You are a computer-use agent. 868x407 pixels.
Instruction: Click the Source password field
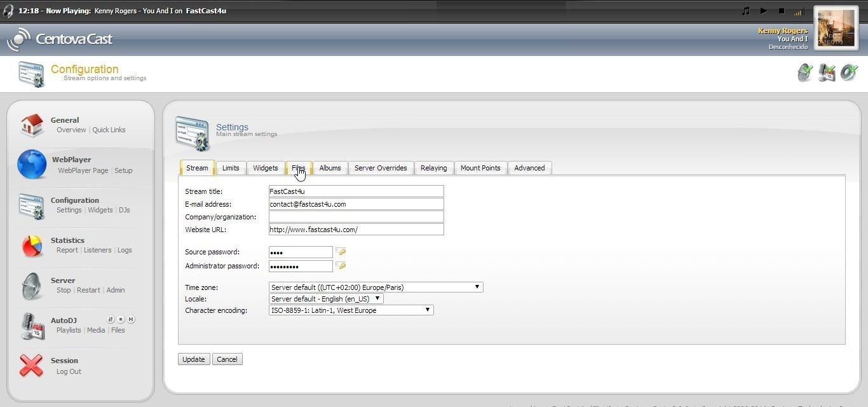coord(301,252)
